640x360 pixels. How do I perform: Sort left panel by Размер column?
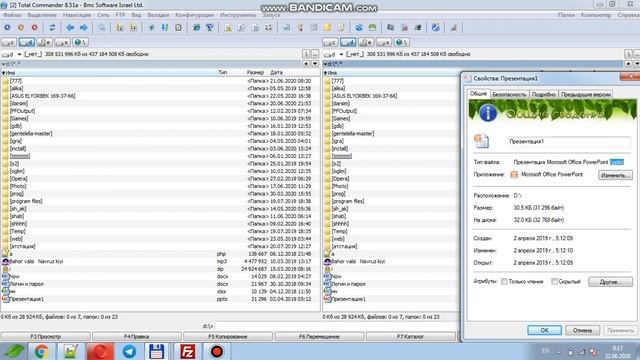click(255, 72)
